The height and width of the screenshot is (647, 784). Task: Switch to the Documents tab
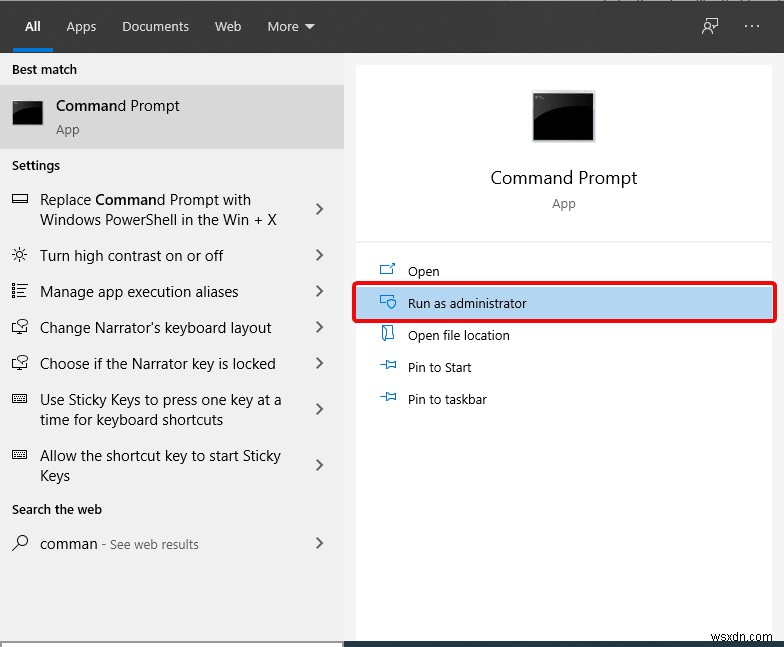point(155,27)
